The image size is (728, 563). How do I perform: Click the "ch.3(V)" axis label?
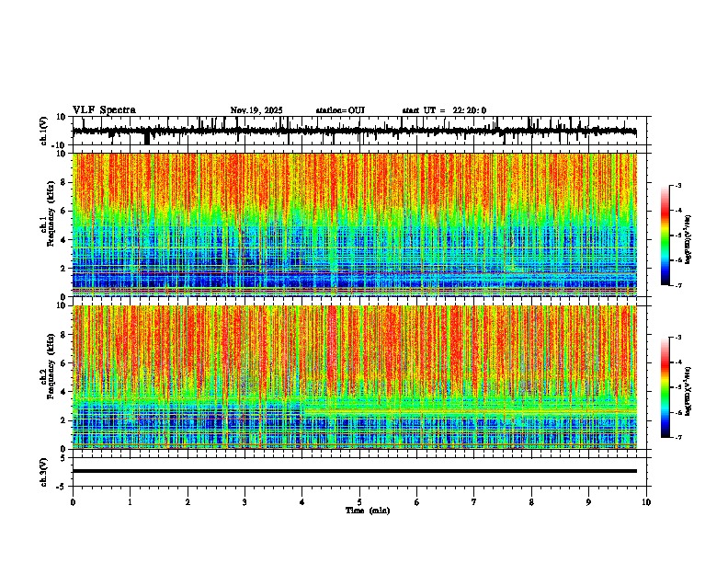[44, 472]
